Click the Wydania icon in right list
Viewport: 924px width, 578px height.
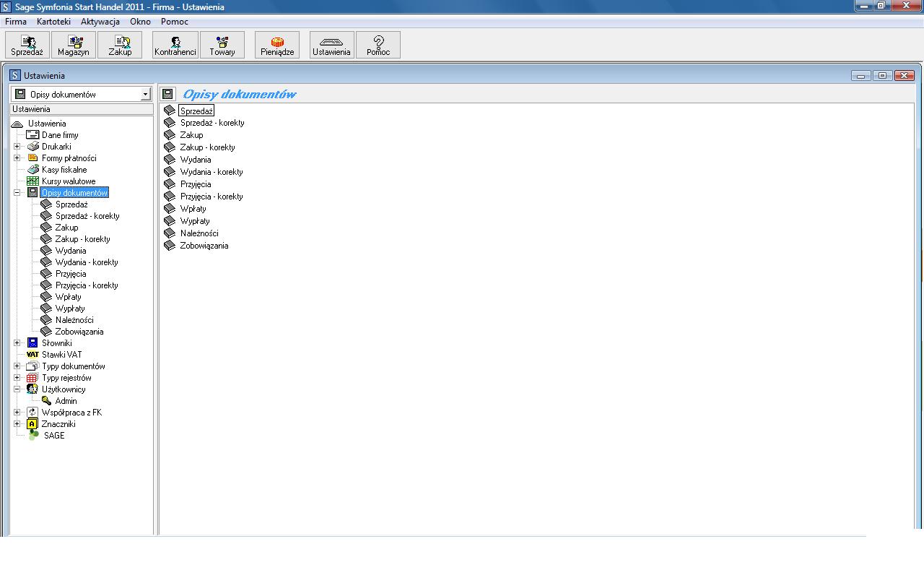tap(170, 160)
